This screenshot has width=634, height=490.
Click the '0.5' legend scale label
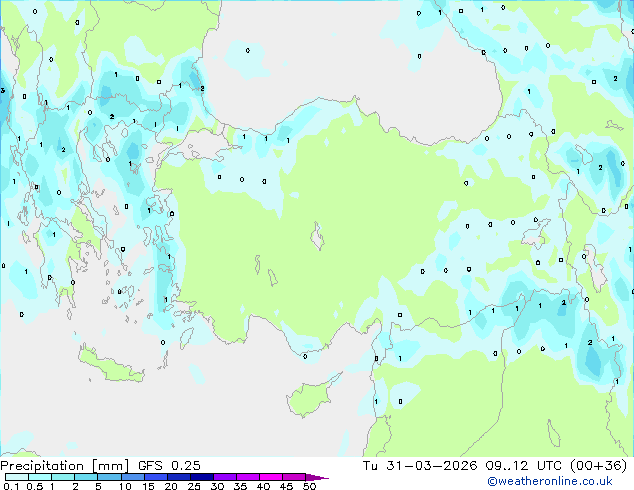(x=35, y=486)
